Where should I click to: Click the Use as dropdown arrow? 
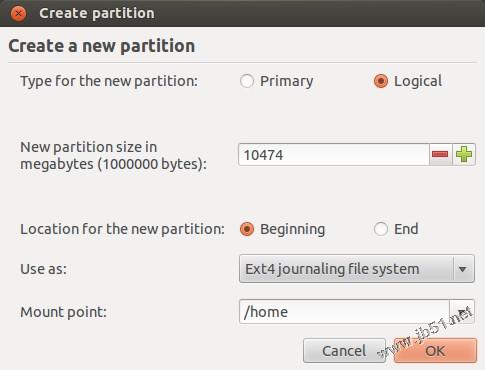(x=463, y=269)
